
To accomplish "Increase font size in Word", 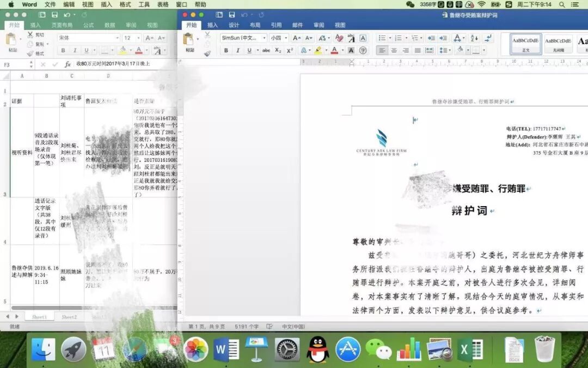I will [x=296, y=38].
